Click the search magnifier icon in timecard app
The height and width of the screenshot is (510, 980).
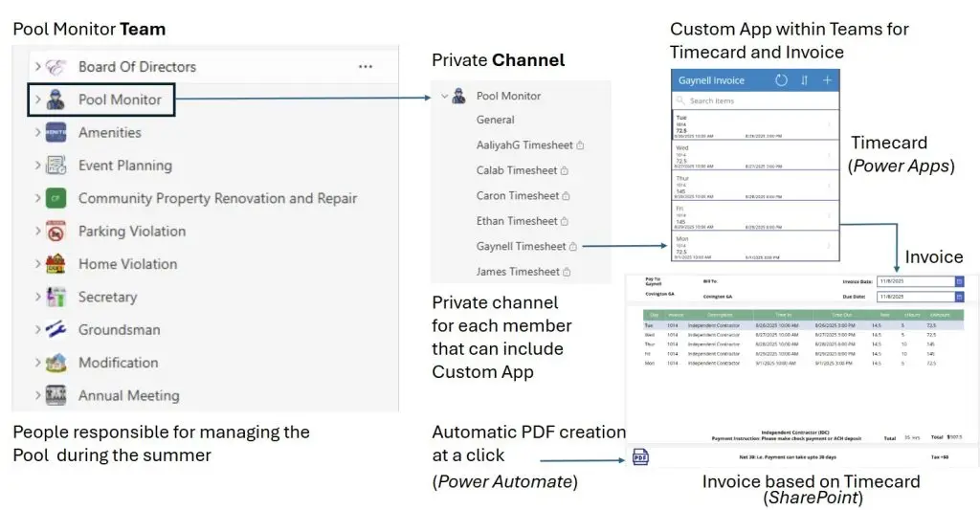680,100
